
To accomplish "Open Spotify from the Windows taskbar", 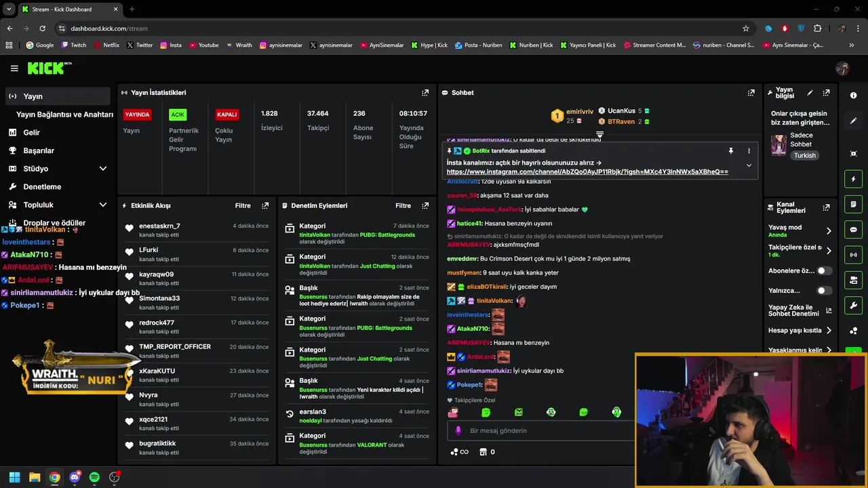I will [94, 477].
